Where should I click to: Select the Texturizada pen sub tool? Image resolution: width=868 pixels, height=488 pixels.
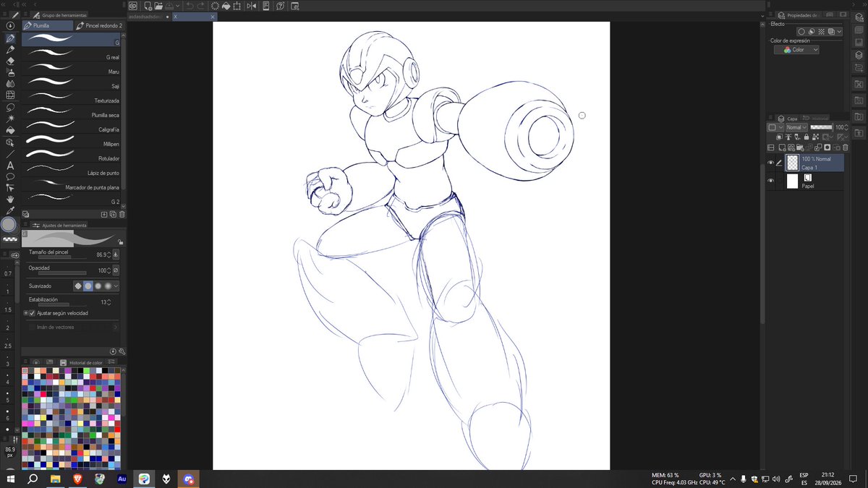coord(72,98)
